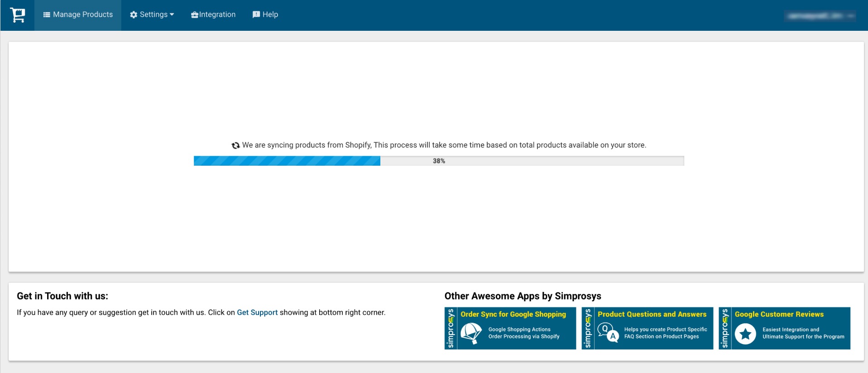Screen dimensions: 868x373
Task: Click 'Get in Touch with us:' heading
Action: 62,296
